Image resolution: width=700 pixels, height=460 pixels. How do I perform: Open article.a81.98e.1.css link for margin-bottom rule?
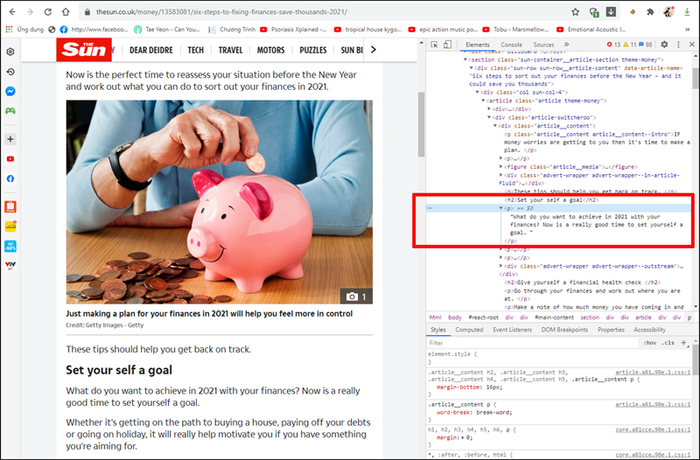pyautogui.click(x=653, y=372)
